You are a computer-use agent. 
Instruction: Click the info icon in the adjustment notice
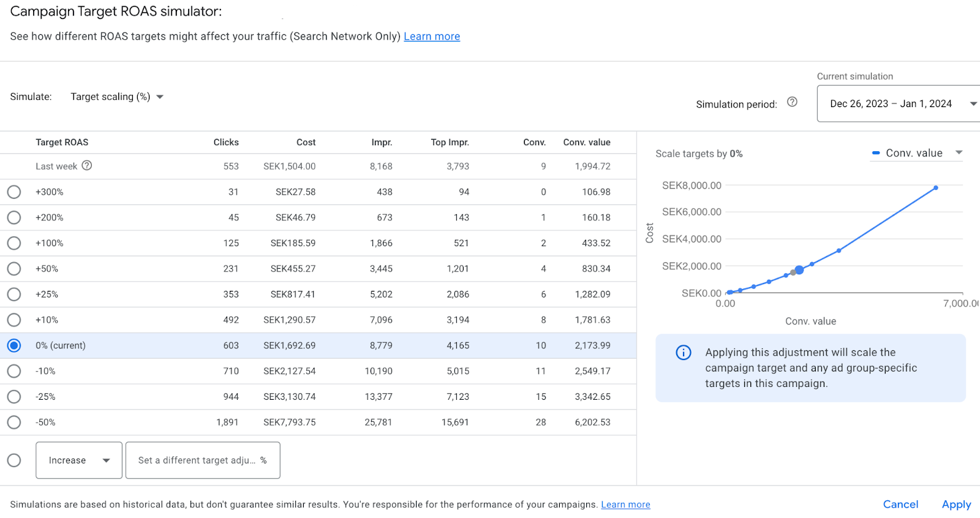pyautogui.click(x=684, y=353)
